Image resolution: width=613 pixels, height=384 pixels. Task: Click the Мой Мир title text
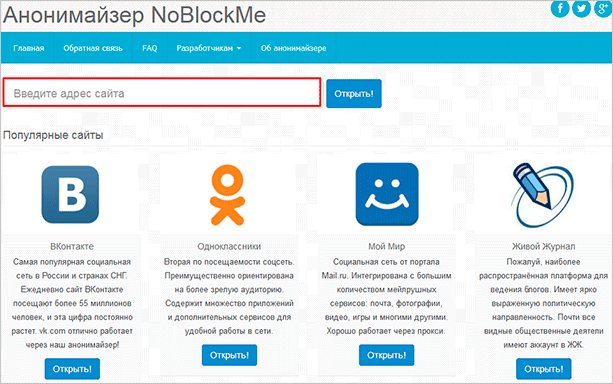click(x=387, y=246)
